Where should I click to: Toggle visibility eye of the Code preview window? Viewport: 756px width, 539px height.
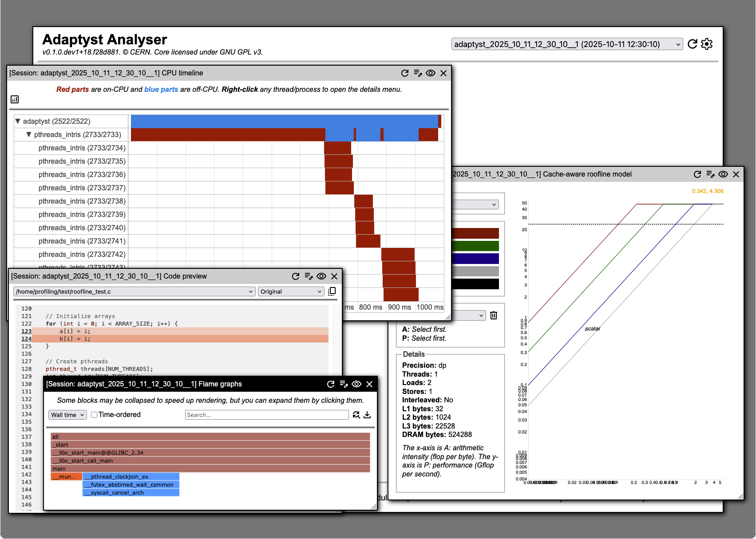321,276
